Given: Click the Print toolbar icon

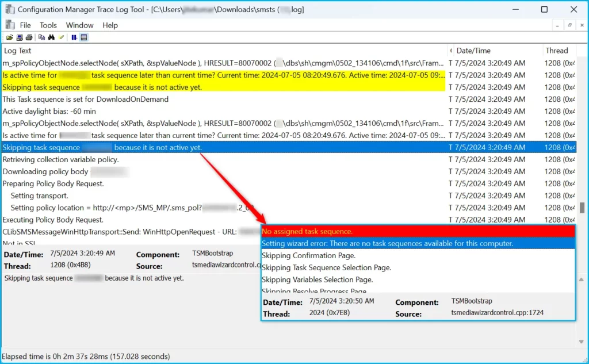Looking at the screenshot, I should click(x=29, y=37).
